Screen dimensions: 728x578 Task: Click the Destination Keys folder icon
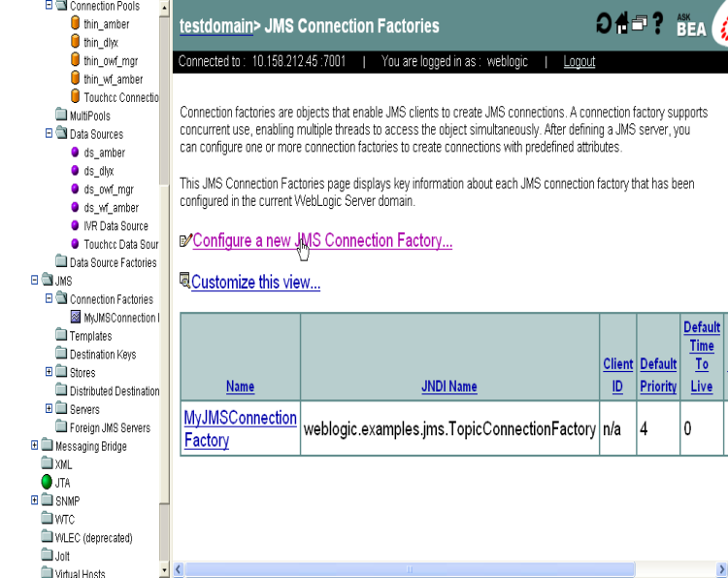[61, 353]
